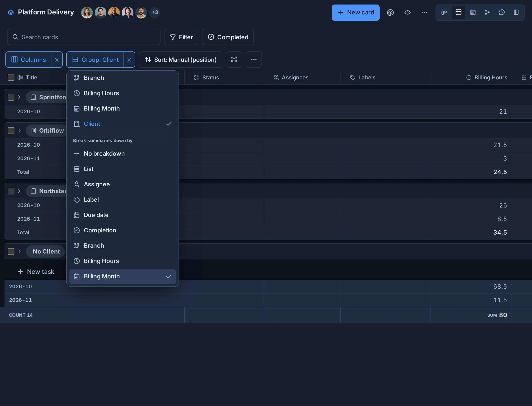Click the Platform Delivery project icon
This screenshot has height=406, width=532.
pyautogui.click(x=11, y=12)
